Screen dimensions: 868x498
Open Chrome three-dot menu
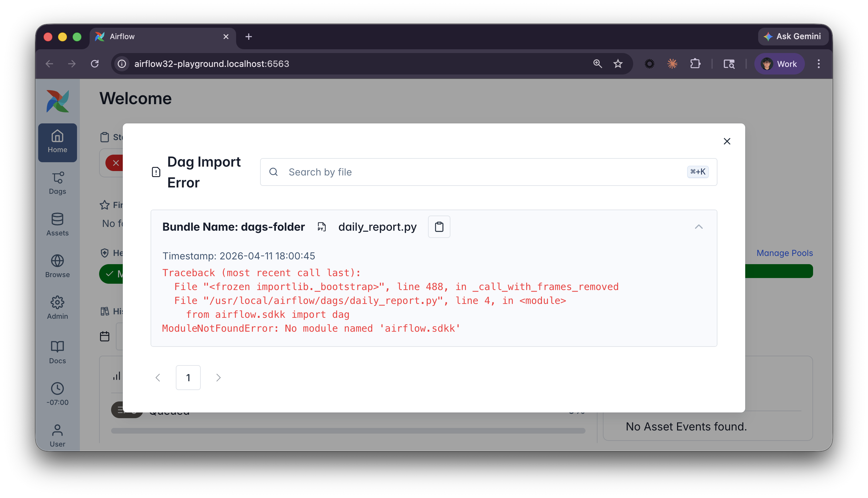[818, 64]
